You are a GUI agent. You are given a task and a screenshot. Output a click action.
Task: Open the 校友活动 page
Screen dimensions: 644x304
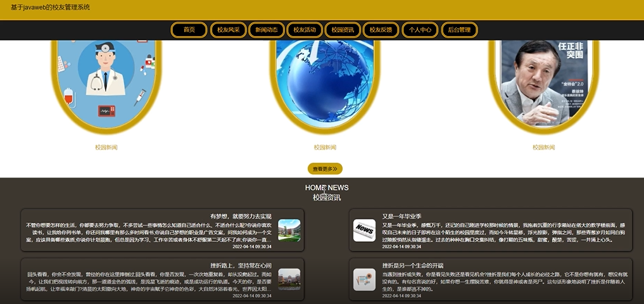[x=305, y=30]
